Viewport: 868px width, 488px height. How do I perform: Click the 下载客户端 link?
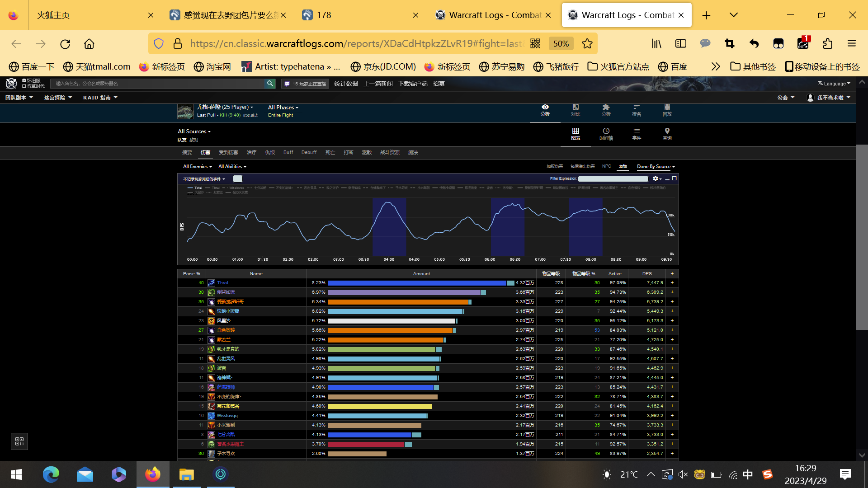pyautogui.click(x=413, y=84)
